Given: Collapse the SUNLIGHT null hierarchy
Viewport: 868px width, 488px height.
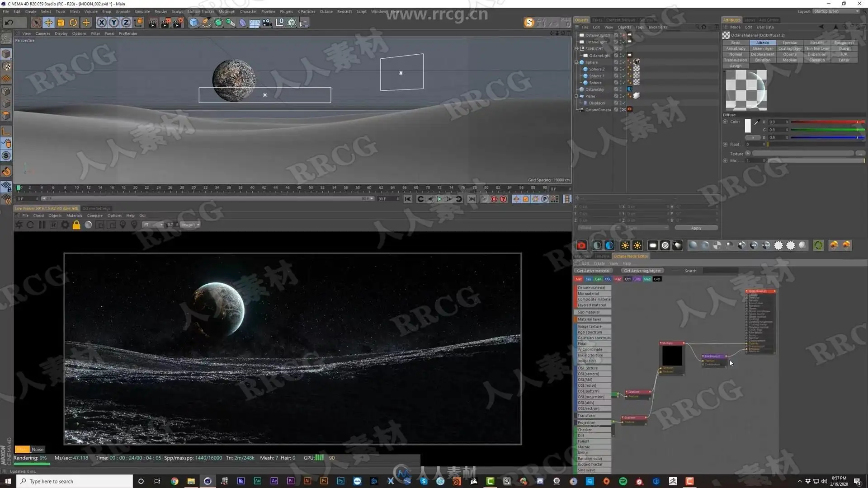Looking at the screenshot, I should point(576,49).
